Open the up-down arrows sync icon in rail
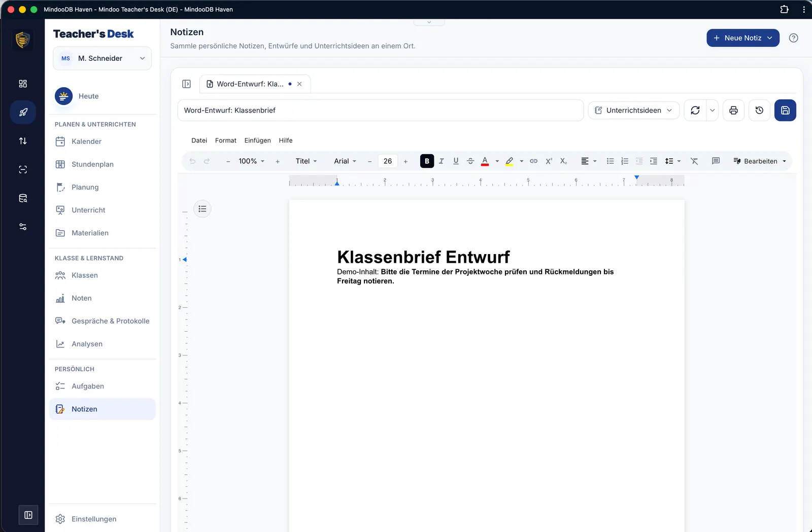Screen dimensions: 812x532 pyautogui.click(x=23, y=141)
